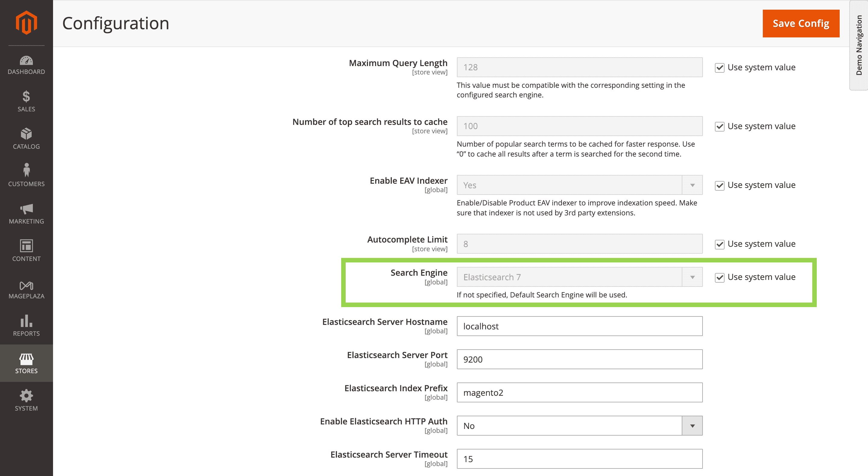Screen dimensions: 868x476
Task: Open the Mageplaza logo icon
Action: coord(26,285)
